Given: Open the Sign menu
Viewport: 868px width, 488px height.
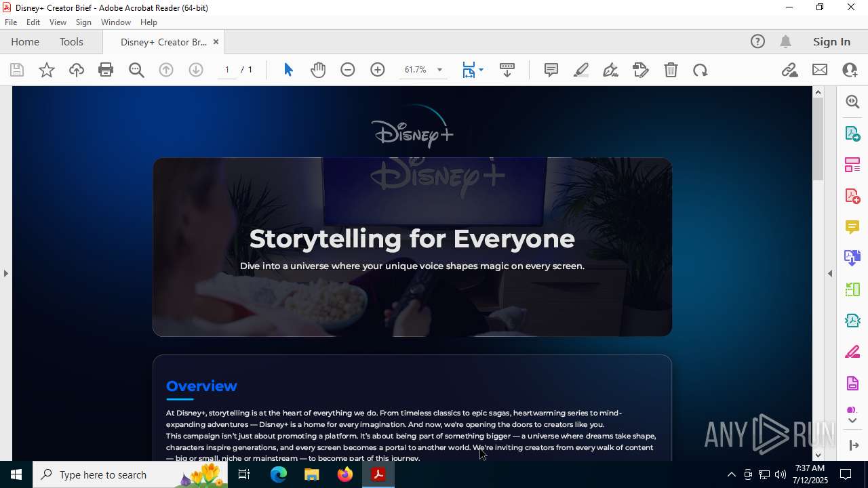Looking at the screenshot, I should coord(84,22).
